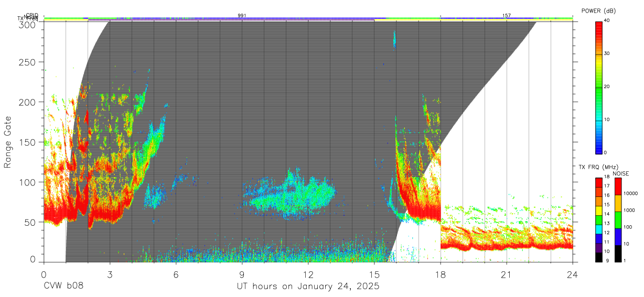This screenshot has width=644, height=297.
Task: Click the 50 tick on the Range Gate axis
Action: 30,222
